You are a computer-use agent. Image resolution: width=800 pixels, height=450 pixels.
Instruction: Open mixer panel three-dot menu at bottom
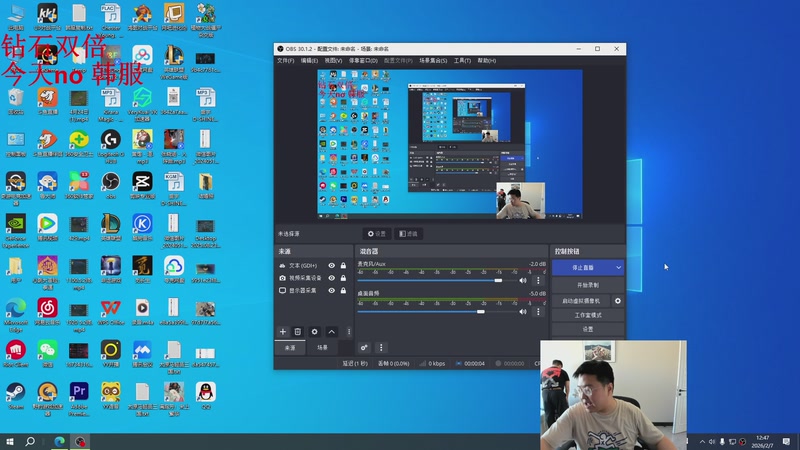pos(381,347)
